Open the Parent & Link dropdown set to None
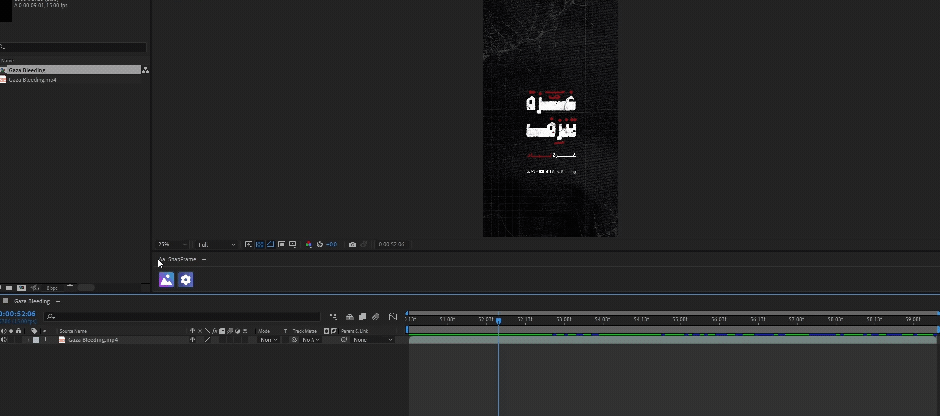This screenshot has height=416, width=940. pos(372,340)
